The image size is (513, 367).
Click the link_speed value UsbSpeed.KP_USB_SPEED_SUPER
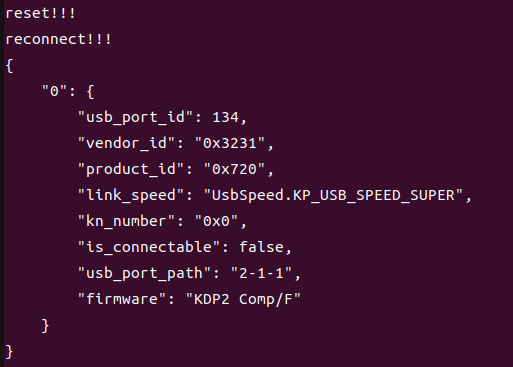[333, 195]
